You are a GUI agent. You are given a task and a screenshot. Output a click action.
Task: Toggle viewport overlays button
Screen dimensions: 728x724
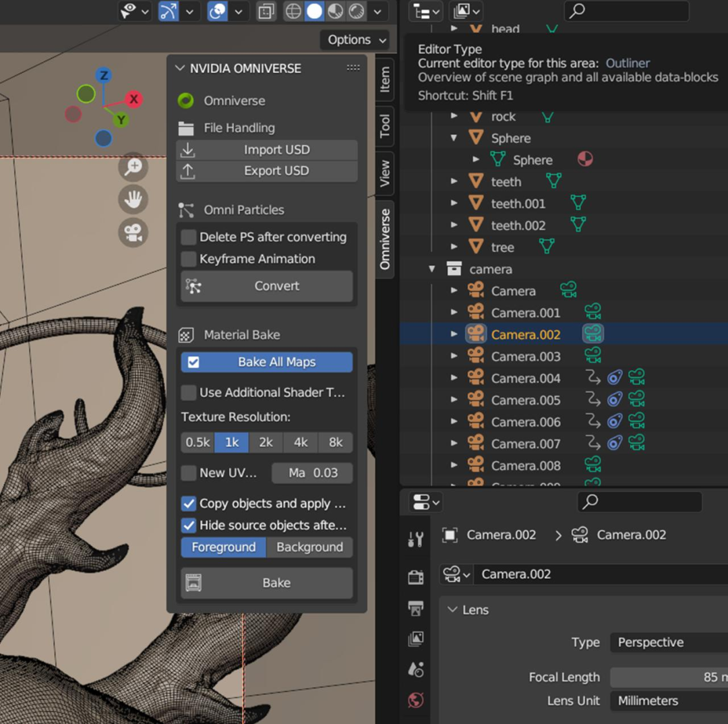(x=217, y=11)
